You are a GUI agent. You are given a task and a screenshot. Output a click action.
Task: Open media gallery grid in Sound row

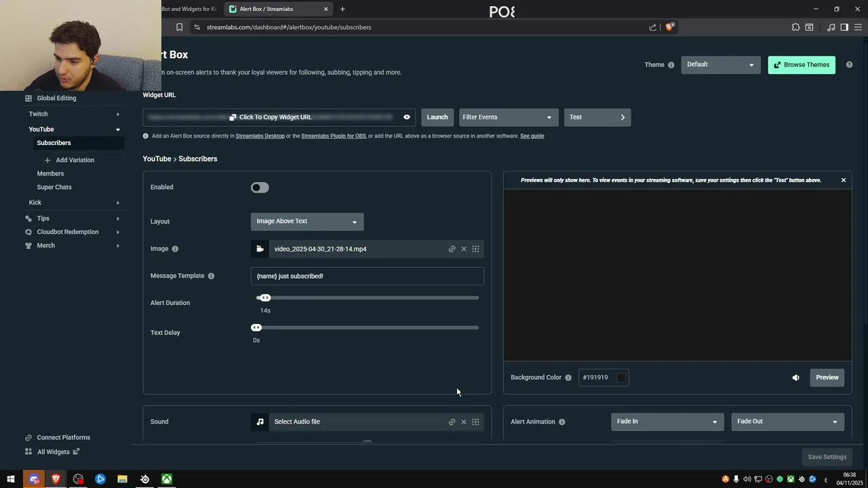click(475, 422)
